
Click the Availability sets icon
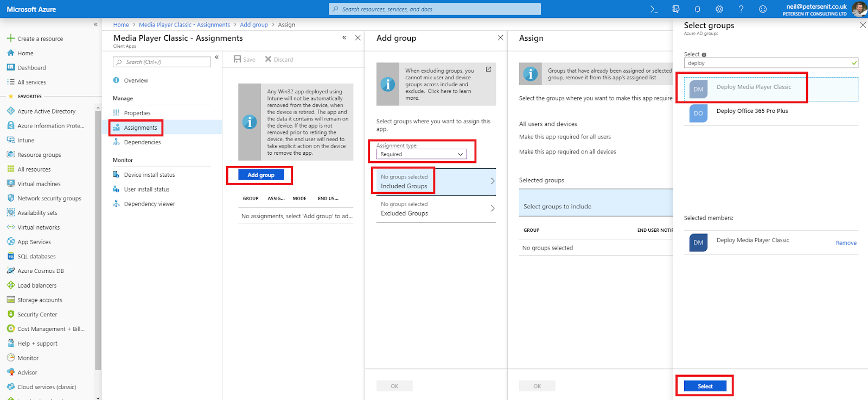[x=11, y=213]
